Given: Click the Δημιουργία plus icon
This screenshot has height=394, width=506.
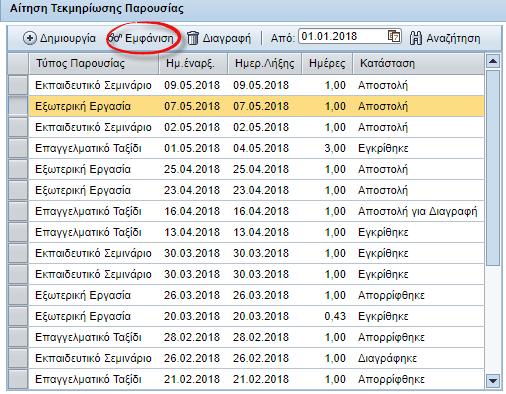Looking at the screenshot, I should [30, 38].
